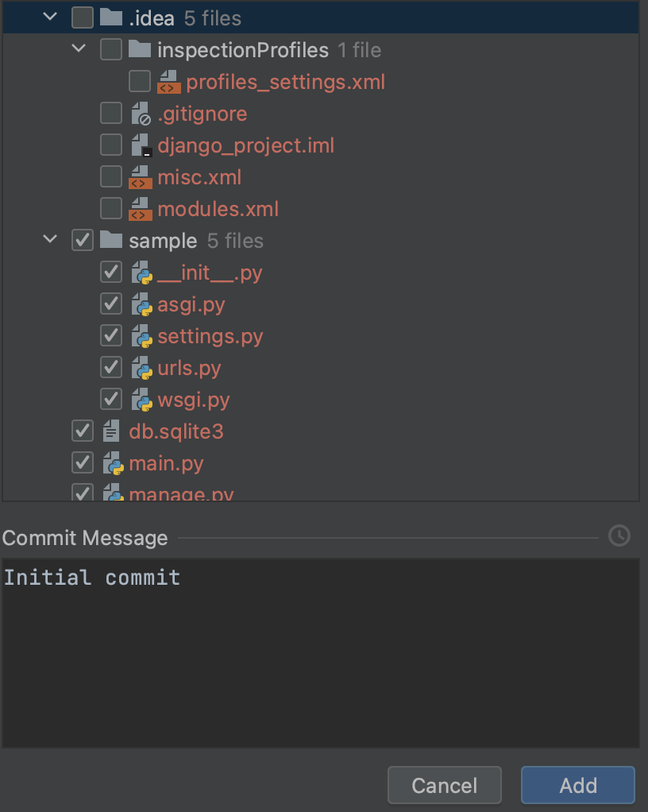Collapse the inspectionProfiles folder chevron

click(79, 48)
